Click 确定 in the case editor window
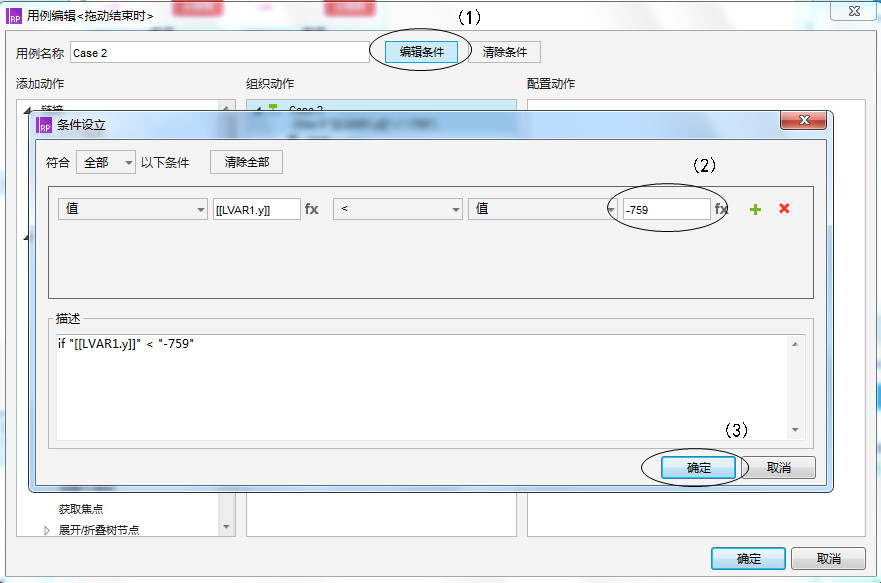The height and width of the screenshot is (583, 881). point(748,559)
